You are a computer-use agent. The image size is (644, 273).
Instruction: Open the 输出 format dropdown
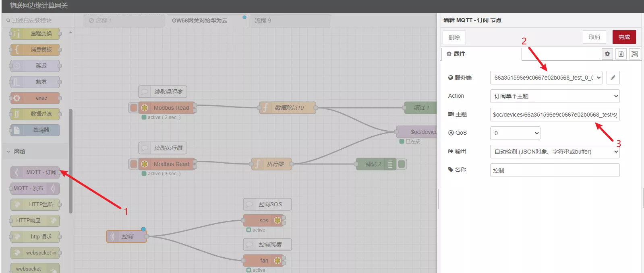pyautogui.click(x=554, y=152)
